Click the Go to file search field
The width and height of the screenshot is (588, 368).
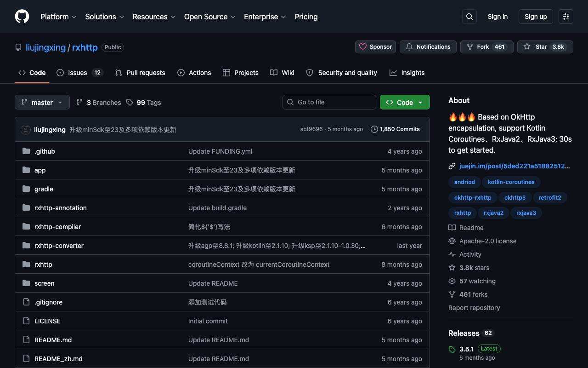click(x=329, y=102)
